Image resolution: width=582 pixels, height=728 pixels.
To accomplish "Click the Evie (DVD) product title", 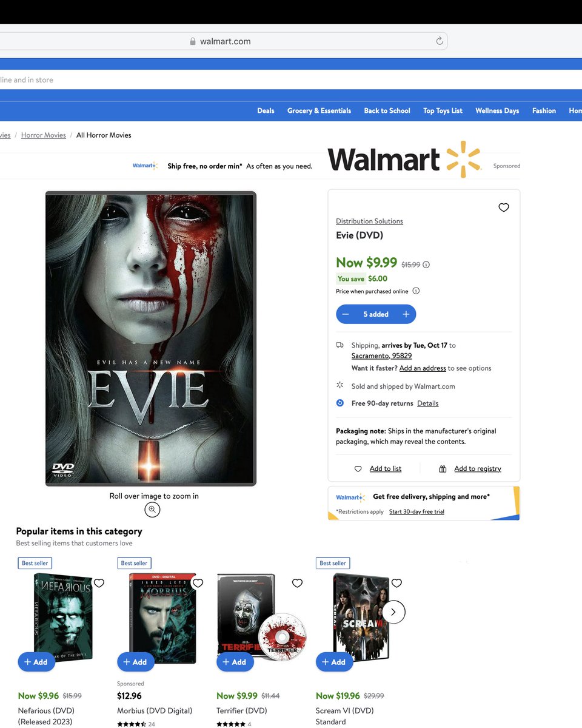I will pyautogui.click(x=360, y=235).
